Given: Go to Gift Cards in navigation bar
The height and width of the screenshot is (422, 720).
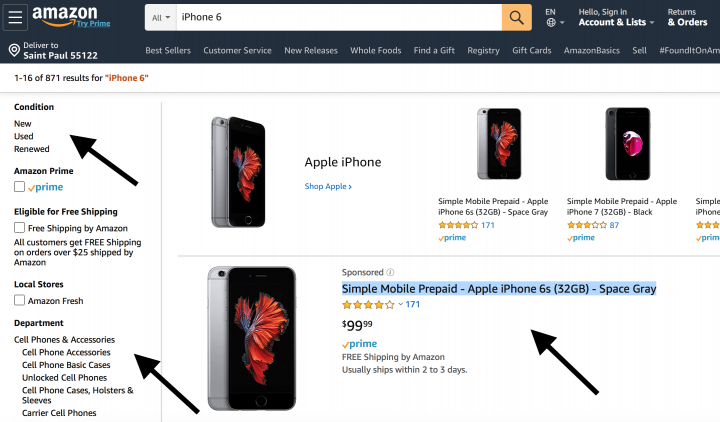Looking at the screenshot, I should (531, 51).
